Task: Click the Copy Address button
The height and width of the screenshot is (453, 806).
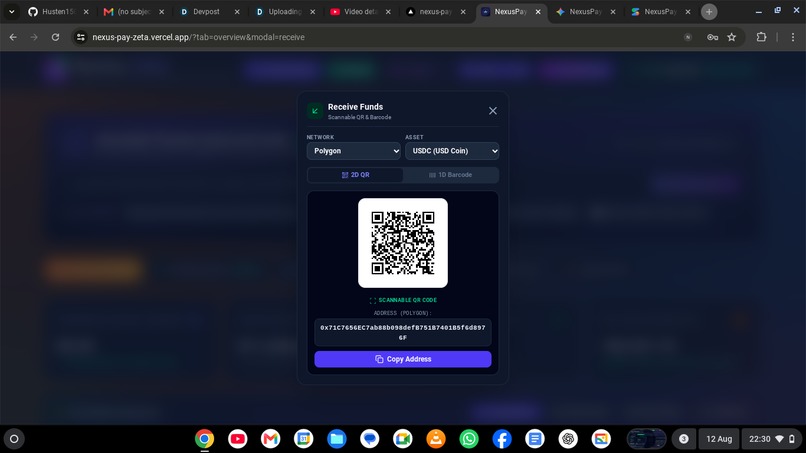Action: 403,359
